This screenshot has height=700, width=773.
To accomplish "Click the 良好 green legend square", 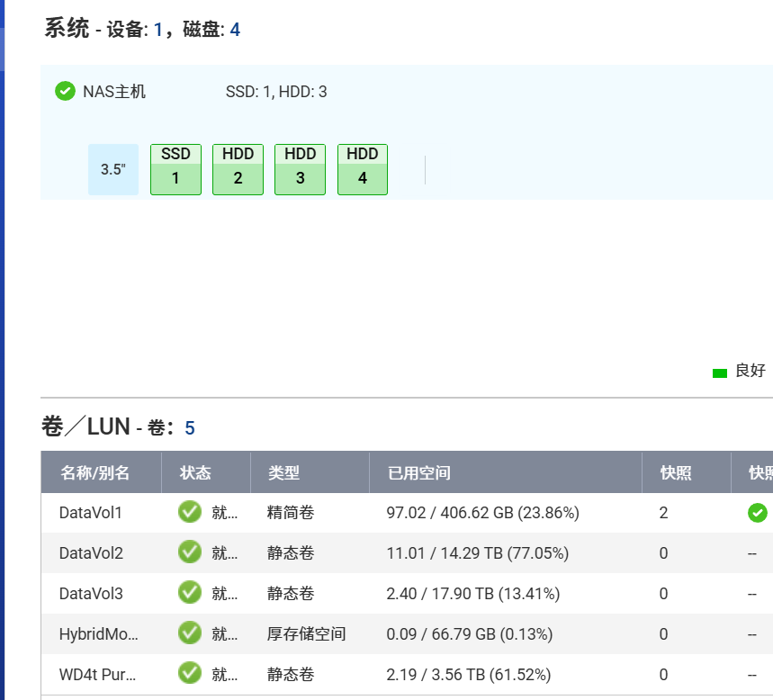I will [x=718, y=371].
